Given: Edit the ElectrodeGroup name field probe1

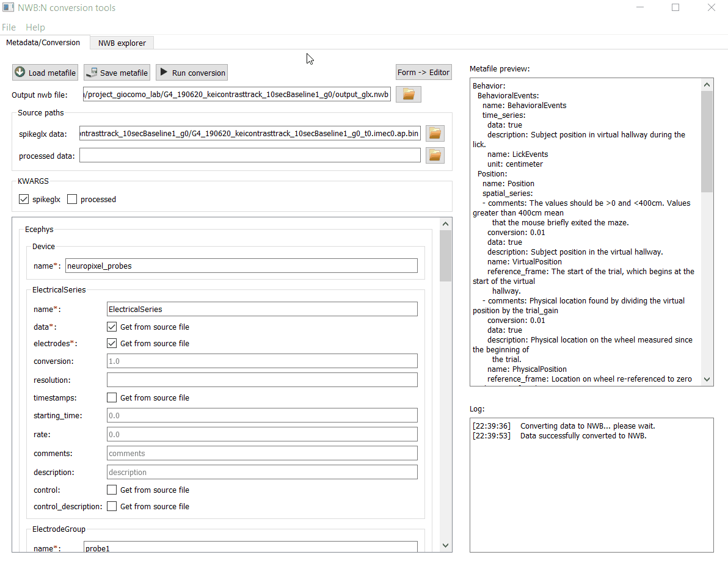Looking at the screenshot, I should coord(251,547).
